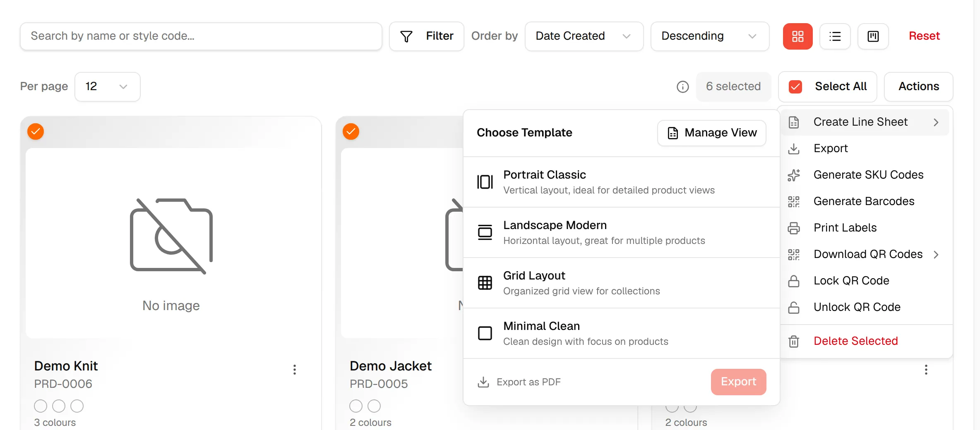Select Unlock QR Code action
The image size is (980, 430).
tap(865, 307)
